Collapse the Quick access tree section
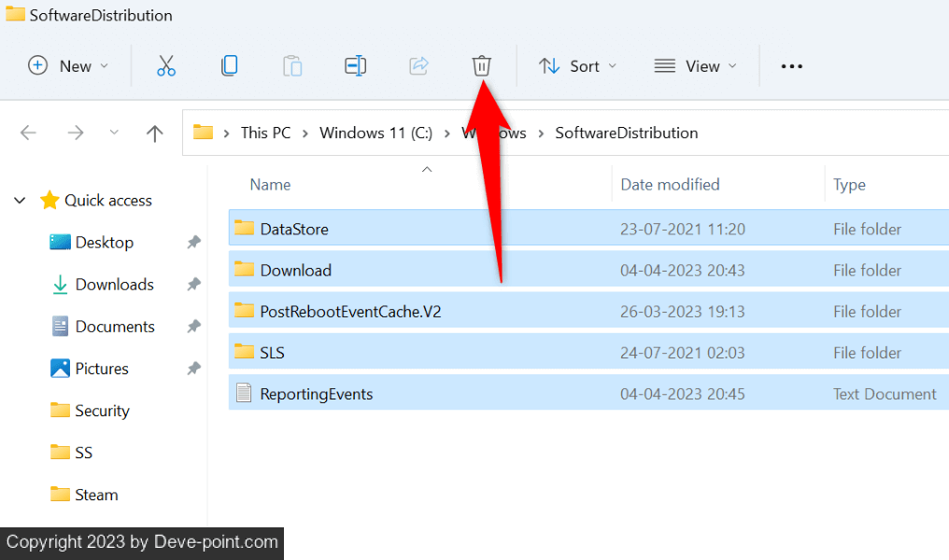The image size is (949, 560). point(20,201)
